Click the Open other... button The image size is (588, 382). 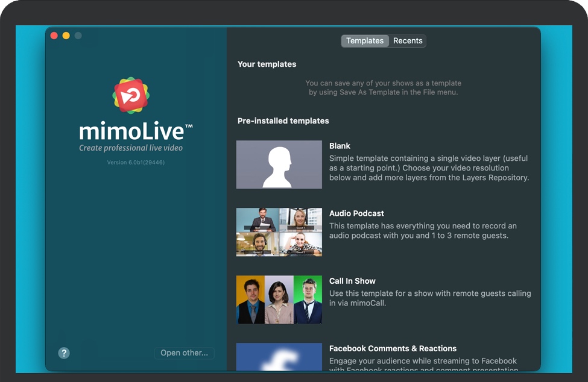[x=184, y=353]
